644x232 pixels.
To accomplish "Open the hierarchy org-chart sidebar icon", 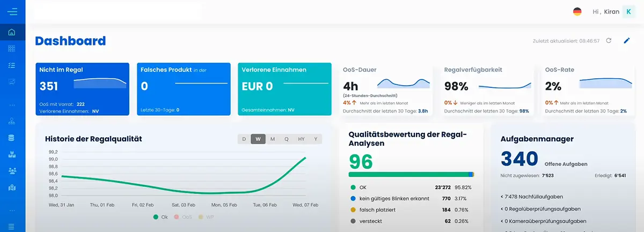I will pos(12,121).
